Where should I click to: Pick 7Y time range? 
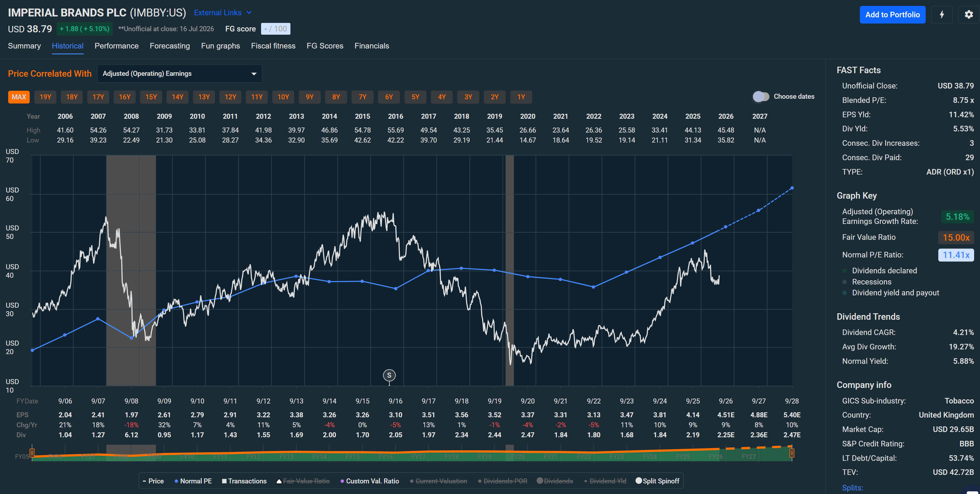362,97
